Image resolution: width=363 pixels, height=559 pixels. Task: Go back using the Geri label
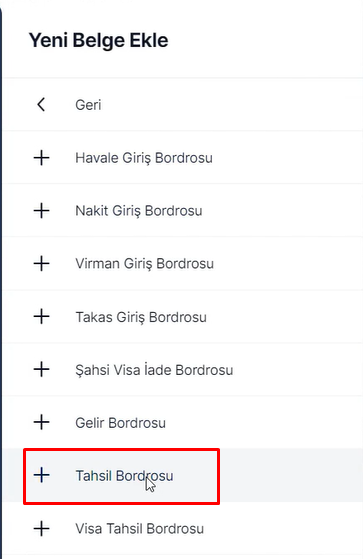point(88,105)
